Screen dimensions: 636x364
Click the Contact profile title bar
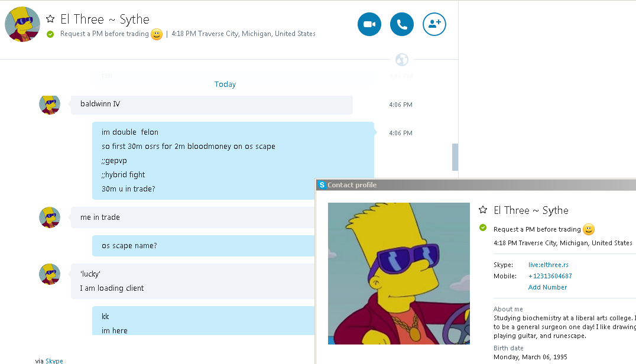476,185
